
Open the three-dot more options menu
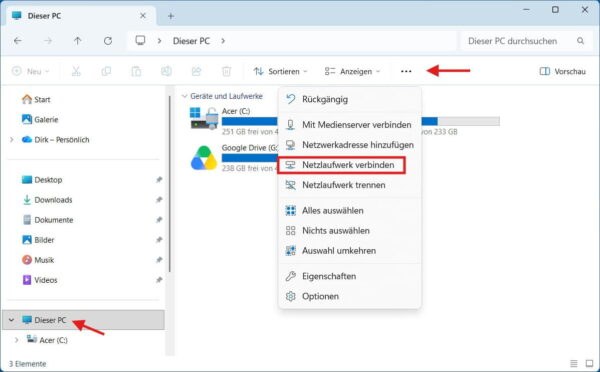tap(406, 72)
